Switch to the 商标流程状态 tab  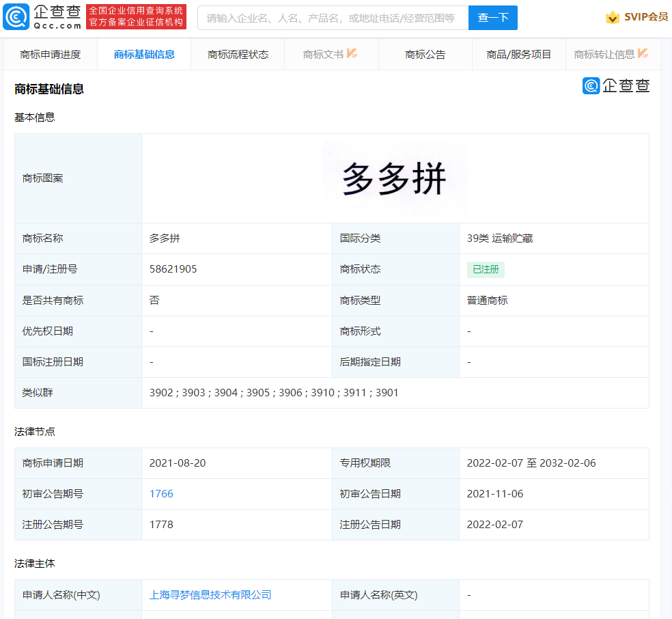[x=238, y=54]
